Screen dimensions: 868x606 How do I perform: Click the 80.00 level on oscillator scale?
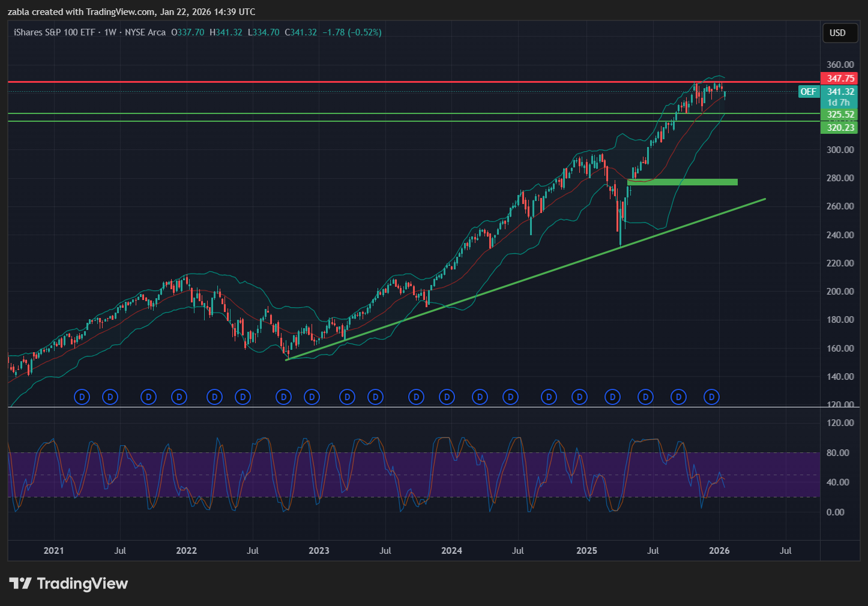837,453
